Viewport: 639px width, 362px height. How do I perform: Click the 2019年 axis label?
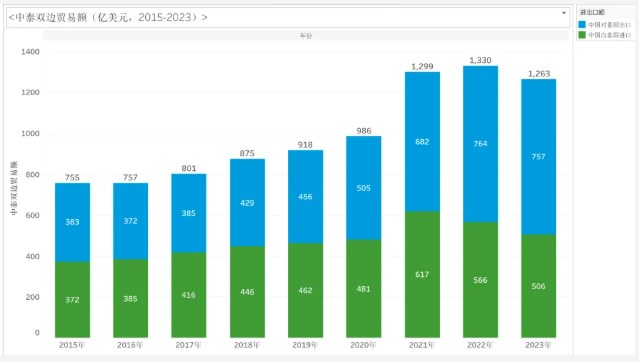(305, 345)
